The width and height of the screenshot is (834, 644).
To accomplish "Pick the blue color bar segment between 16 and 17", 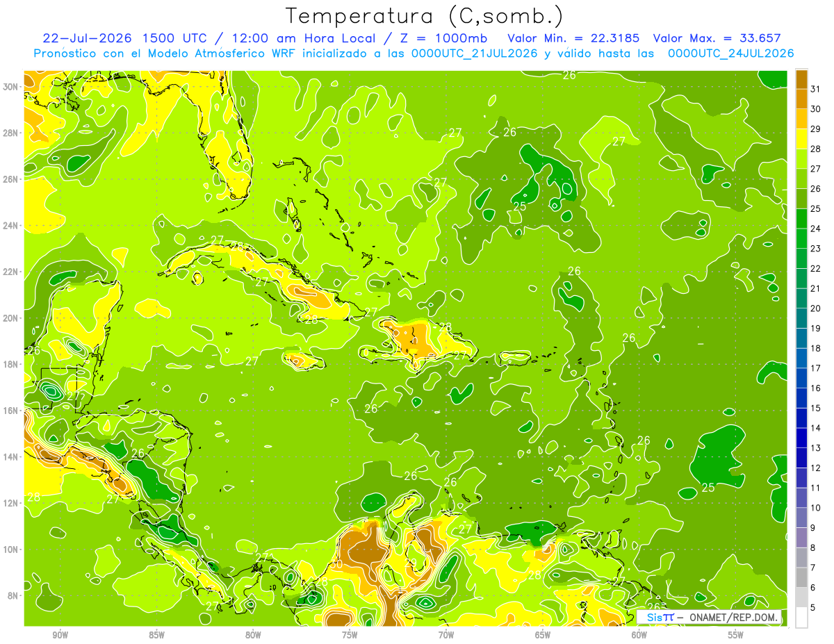I will click(x=801, y=378).
